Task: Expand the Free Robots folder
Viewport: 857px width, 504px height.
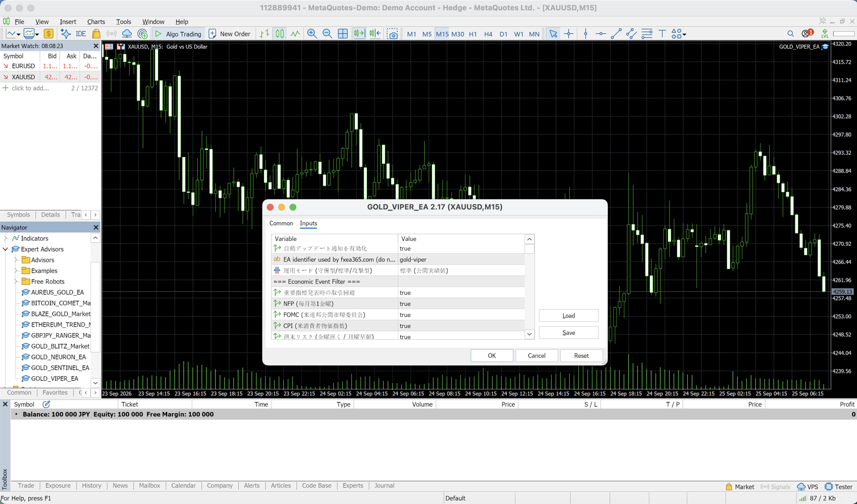Action: tap(16, 281)
